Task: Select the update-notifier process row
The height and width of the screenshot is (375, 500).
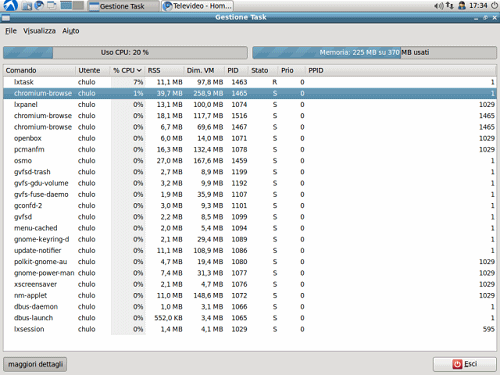Action: click(x=250, y=251)
